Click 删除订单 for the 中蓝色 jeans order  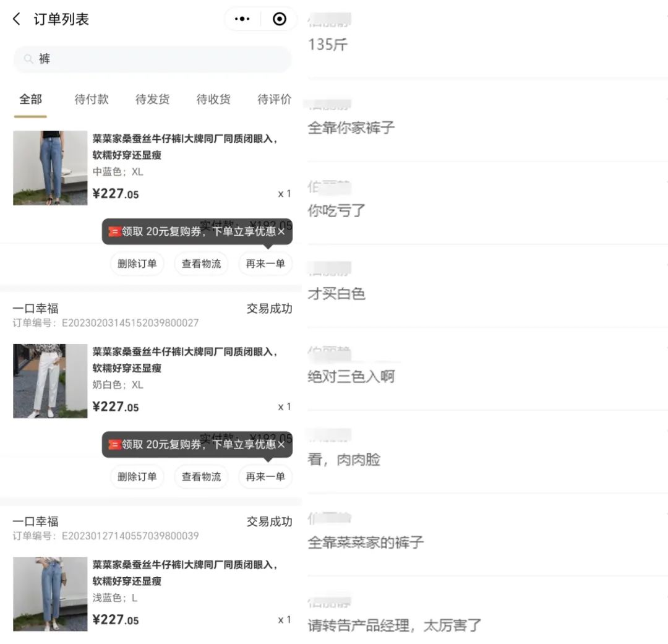pyautogui.click(x=137, y=264)
